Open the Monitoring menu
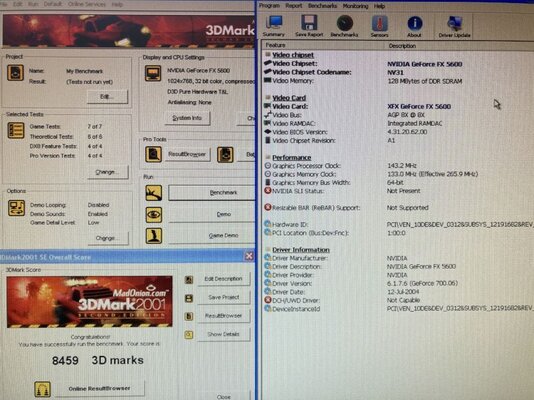 click(355, 6)
